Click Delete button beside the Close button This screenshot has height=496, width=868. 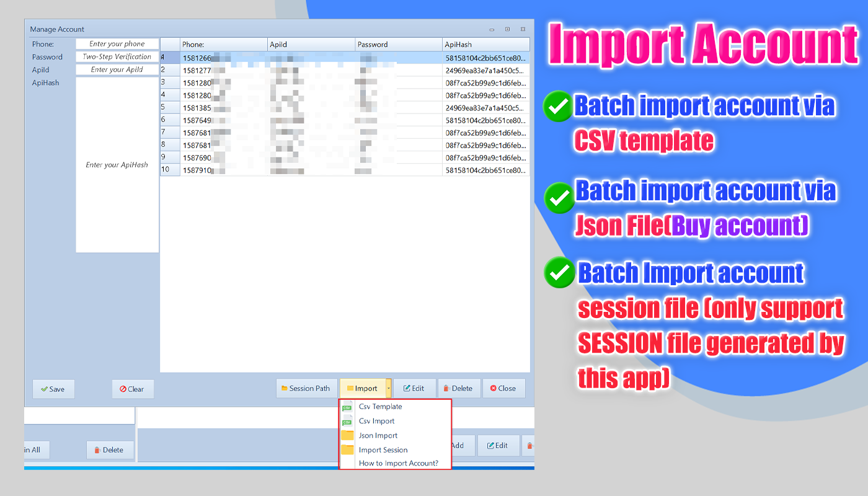[x=459, y=389]
